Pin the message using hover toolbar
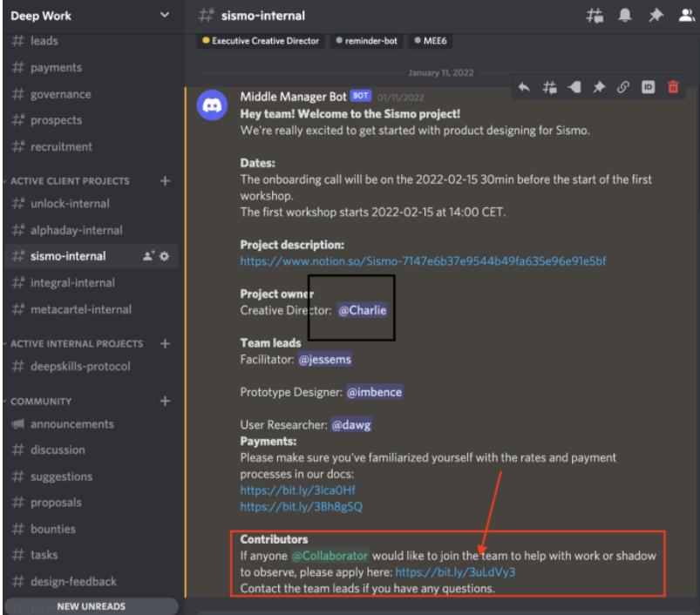The width and height of the screenshot is (700, 615). point(600,86)
